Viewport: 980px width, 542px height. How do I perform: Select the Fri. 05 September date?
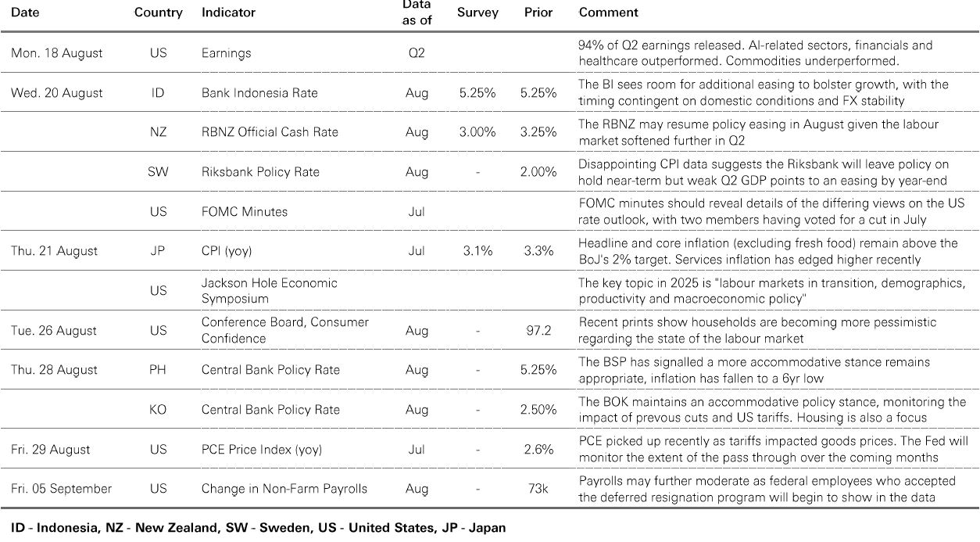[x=61, y=489]
